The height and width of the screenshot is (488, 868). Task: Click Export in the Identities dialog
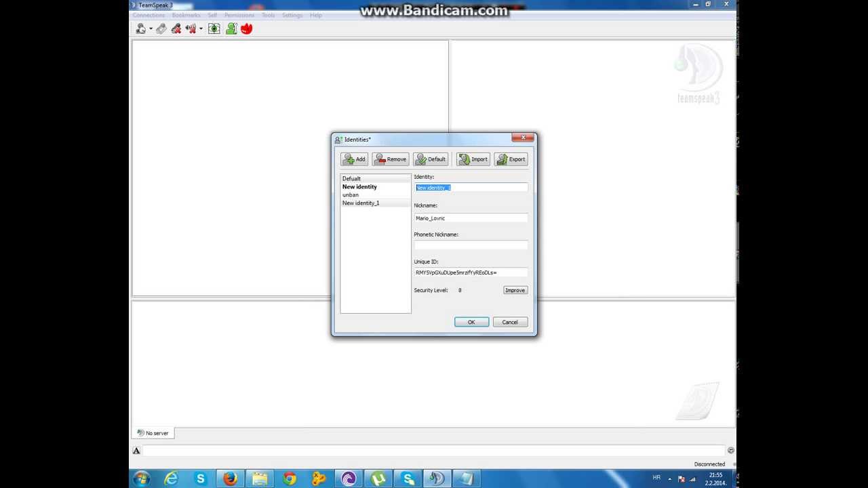tap(511, 159)
